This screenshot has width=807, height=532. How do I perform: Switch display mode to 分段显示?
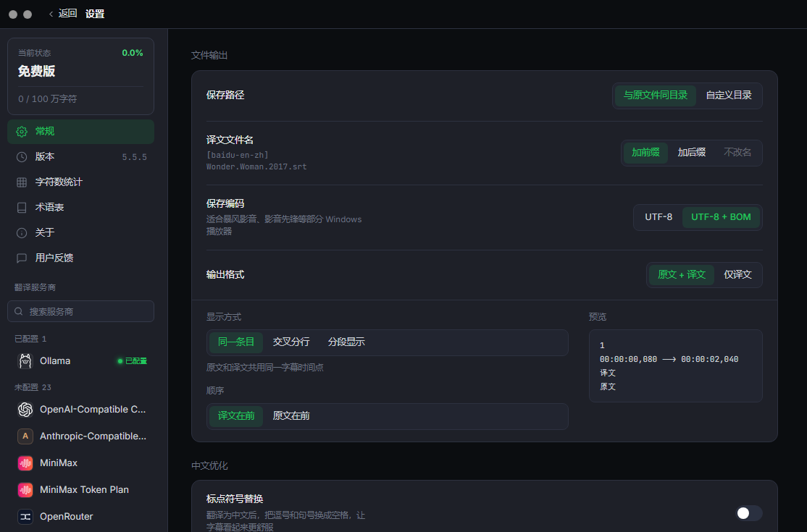[346, 342]
